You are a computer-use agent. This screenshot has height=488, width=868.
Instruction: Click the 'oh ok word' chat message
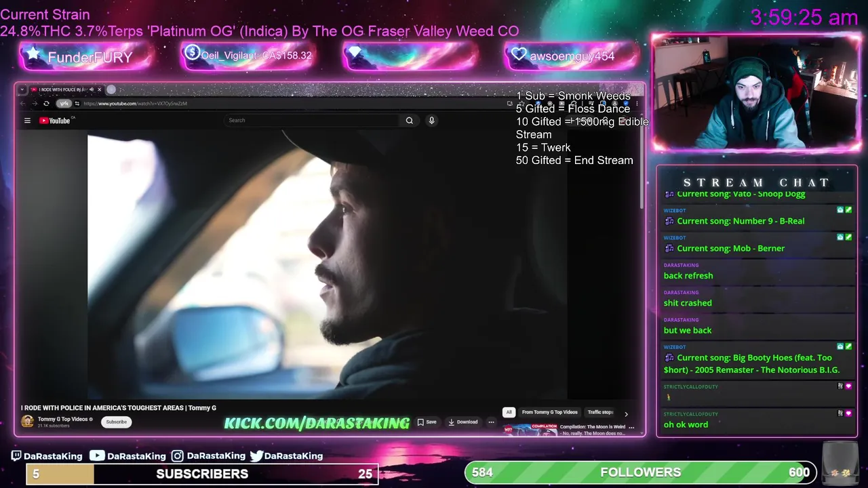click(686, 424)
